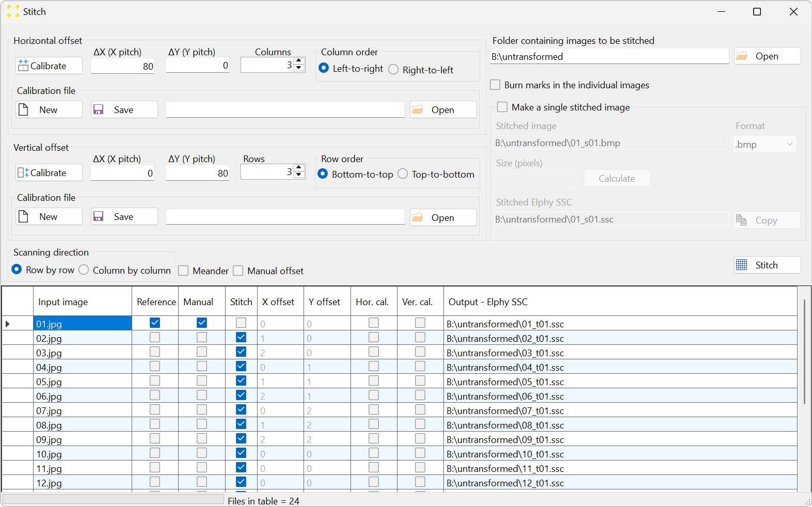Toggle Ver. cal. checkbox for 05.jpg
812x507 pixels.
[x=420, y=381]
